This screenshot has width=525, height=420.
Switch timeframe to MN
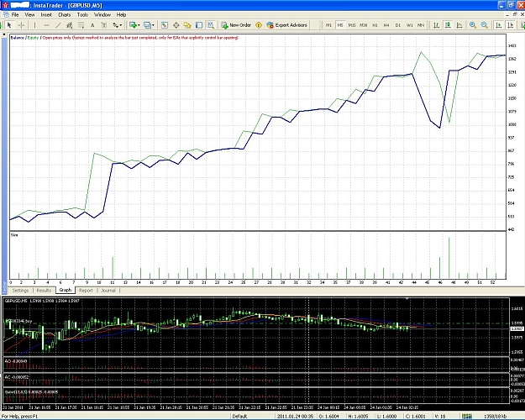421,25
